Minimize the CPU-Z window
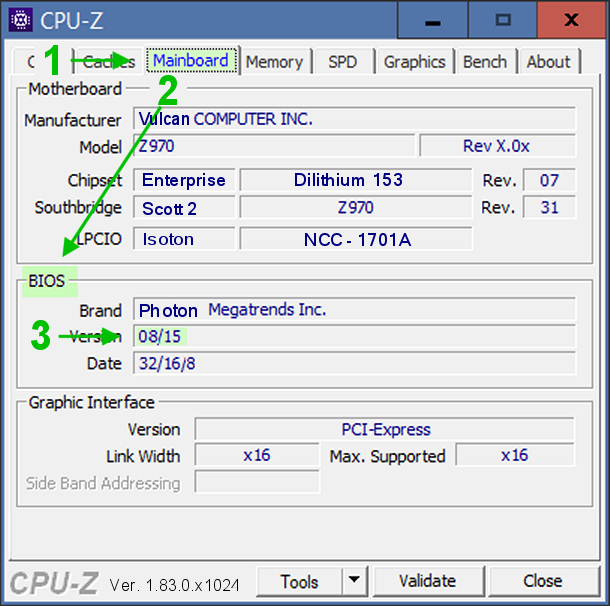 (433, 19)
